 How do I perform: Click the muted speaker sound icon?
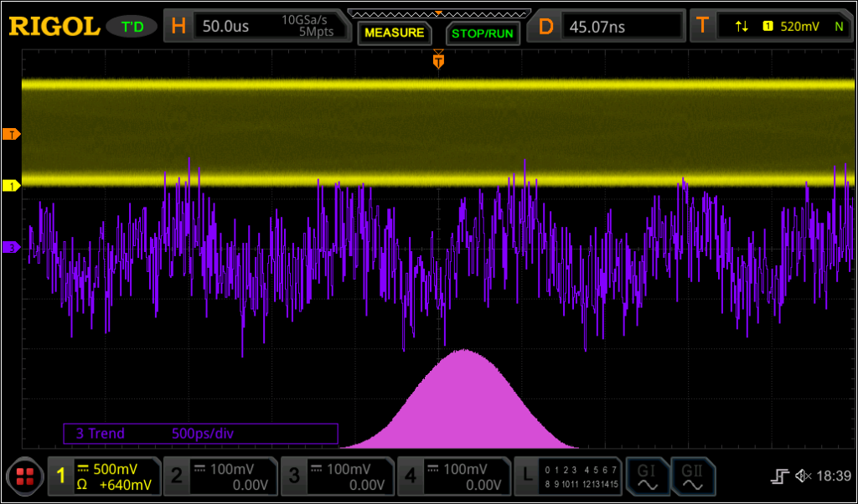click(803, 476)
